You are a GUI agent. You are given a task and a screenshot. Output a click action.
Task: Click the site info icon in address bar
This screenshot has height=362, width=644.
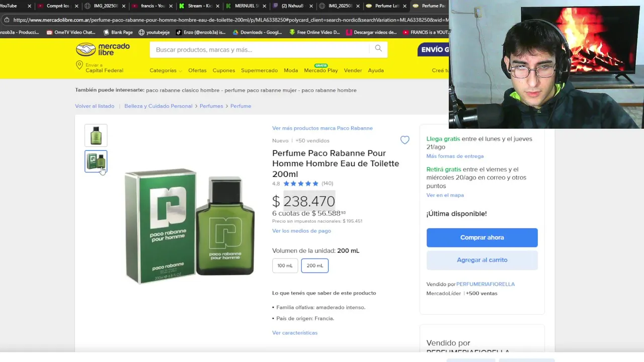[x=7, y=20]
